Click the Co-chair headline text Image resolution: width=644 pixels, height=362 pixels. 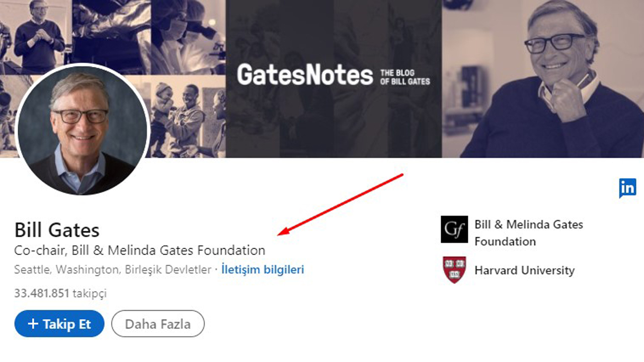(x=140, y=250)
